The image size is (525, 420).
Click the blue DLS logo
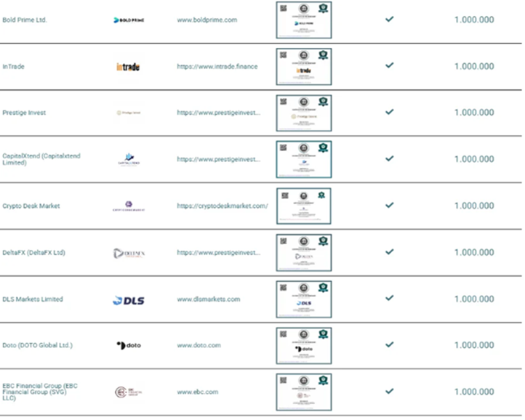[128, 299]
